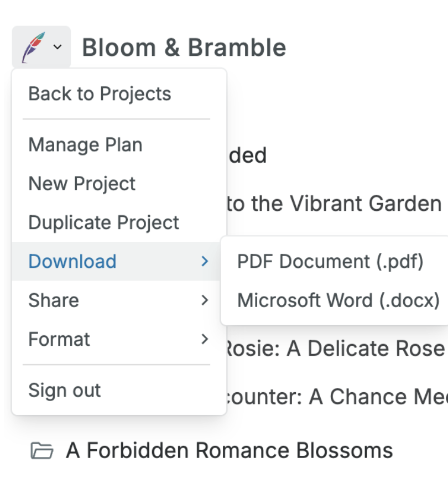This screenshot has height=499, width=448.
Task: Sign out of the account
Action: pos(64,390)
